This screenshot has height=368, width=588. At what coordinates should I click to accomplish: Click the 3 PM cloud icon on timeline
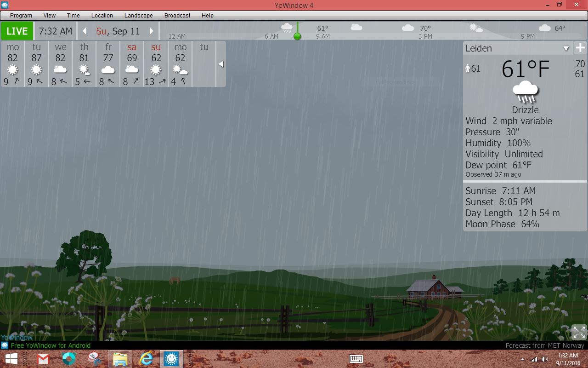click(x=408, y=28)
